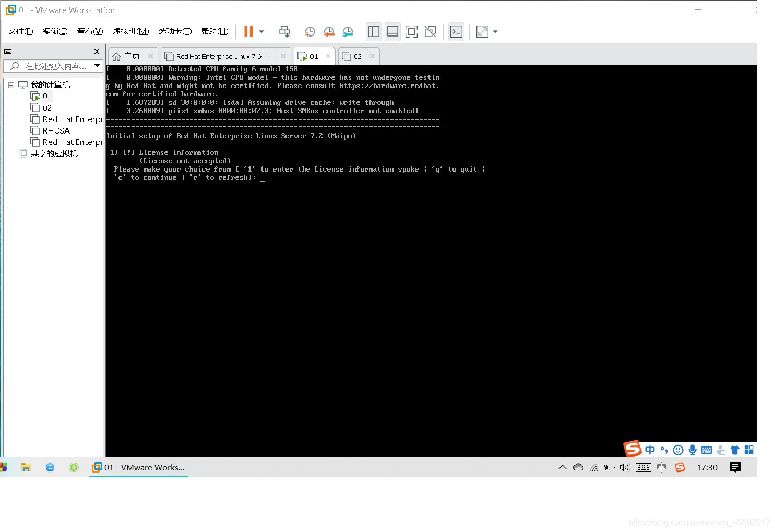775x532 pixels.
Task: Click the VMware Workstation taskbar button
Action: [x=139, y=467]
